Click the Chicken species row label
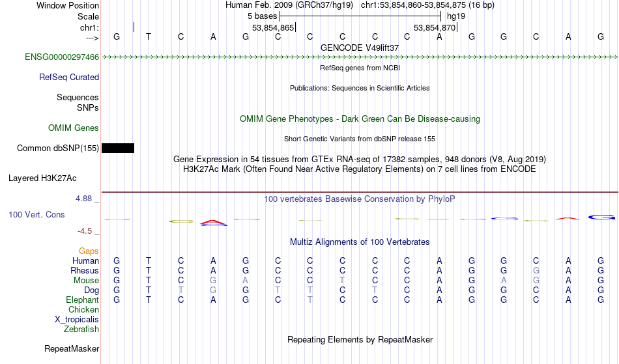The width and height of the screenshot is (619, 364). tap(83, 310)
